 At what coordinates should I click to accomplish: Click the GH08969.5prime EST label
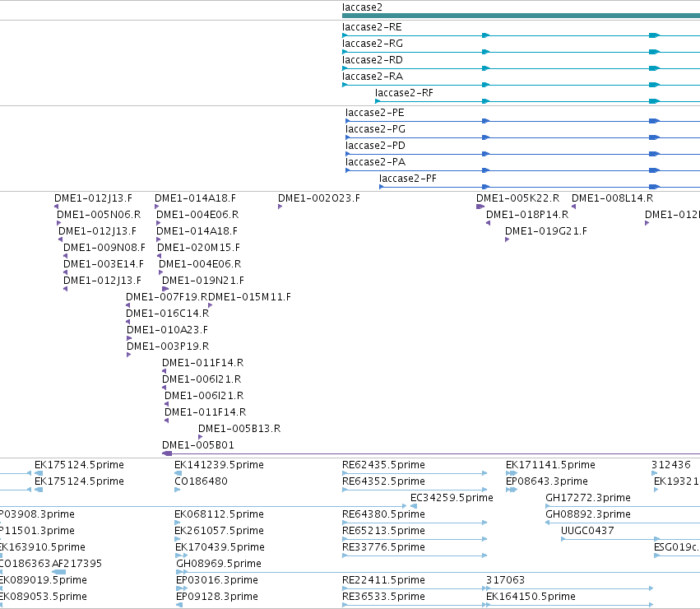(x=219, y=564)
